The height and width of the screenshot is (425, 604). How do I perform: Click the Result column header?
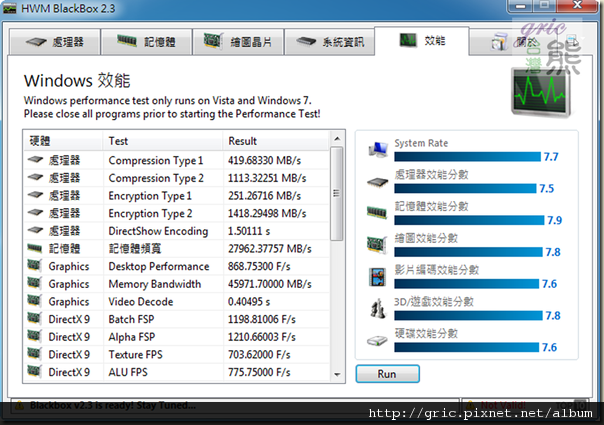tap(276, 141)
